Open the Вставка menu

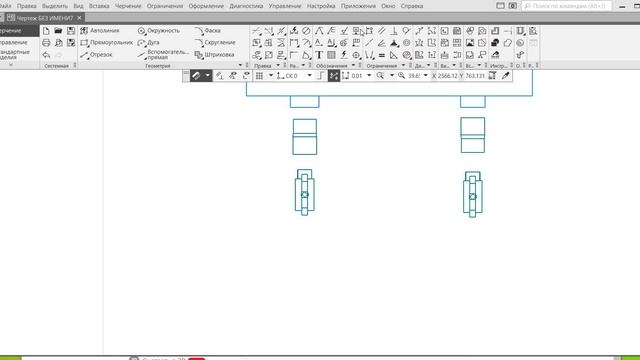[x=99, y=6]
